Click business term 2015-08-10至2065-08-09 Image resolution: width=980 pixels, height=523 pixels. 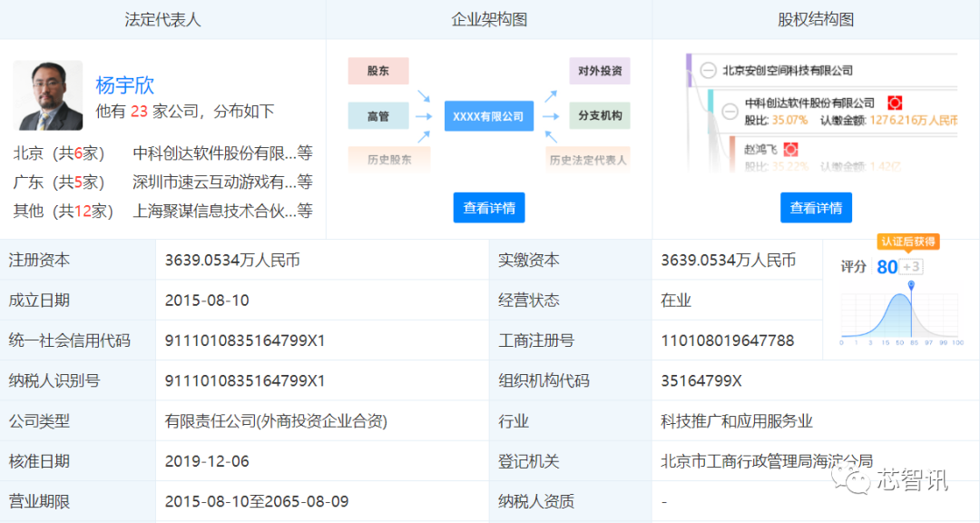click(x=256, y=501)
